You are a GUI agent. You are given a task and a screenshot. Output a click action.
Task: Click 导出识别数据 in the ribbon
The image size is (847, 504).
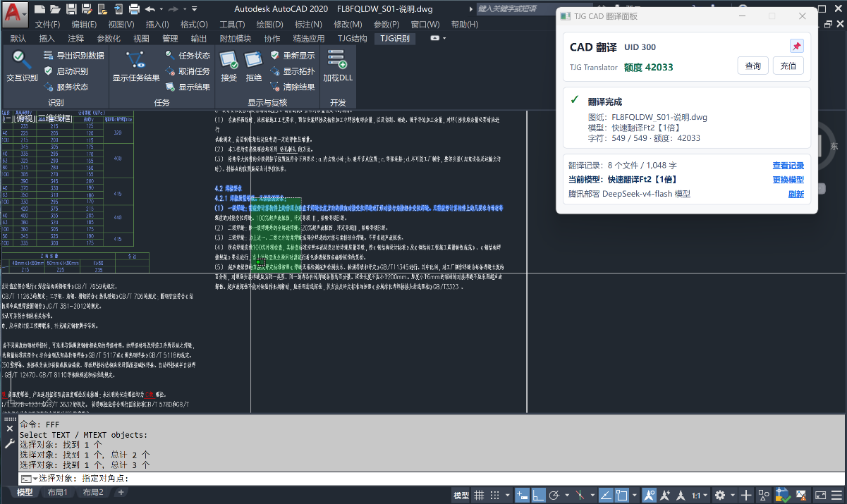73,55
